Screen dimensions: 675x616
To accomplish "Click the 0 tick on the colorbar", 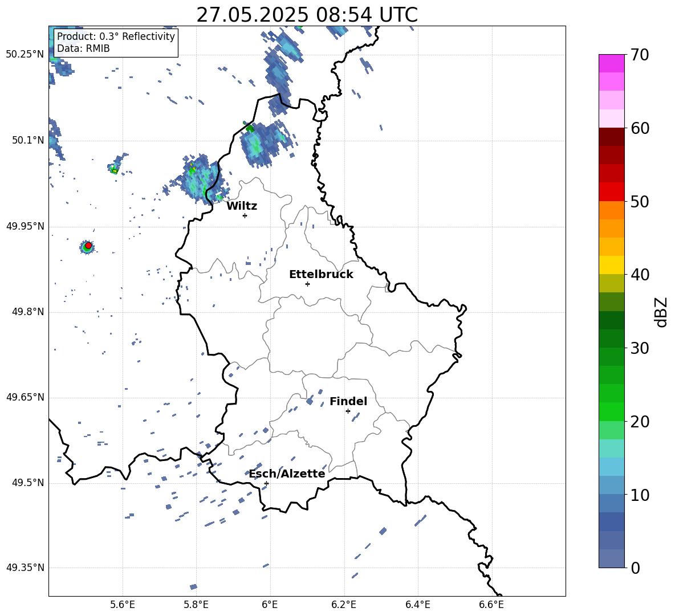I will click(x=635, y=568).
